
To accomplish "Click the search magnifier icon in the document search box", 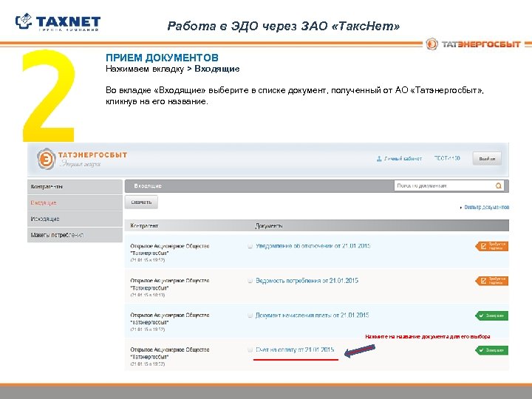I will pos(499,185).
